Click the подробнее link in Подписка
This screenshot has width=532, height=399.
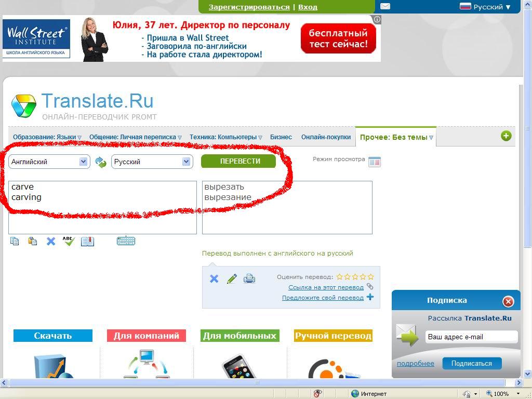(415, 363)
